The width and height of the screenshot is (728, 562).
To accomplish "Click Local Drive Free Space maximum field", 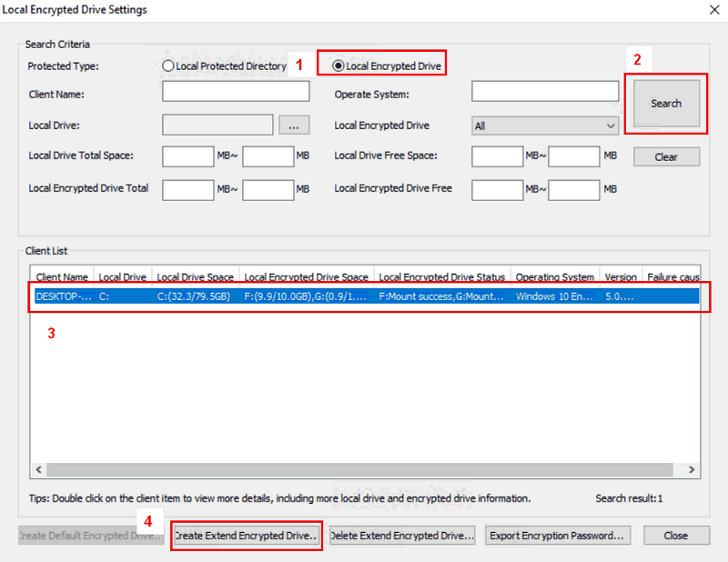I will coord(573,156).
